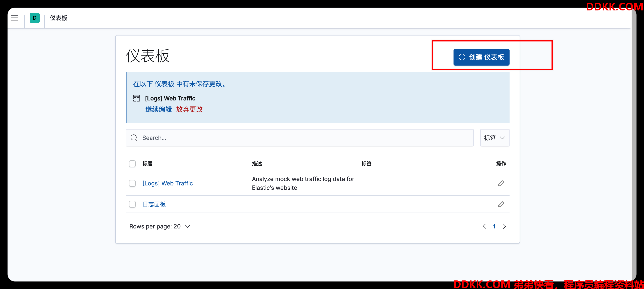The image size is (644, 289).
Task: Open Rows per page: 20 dropdown
Action: click(160, 226)
